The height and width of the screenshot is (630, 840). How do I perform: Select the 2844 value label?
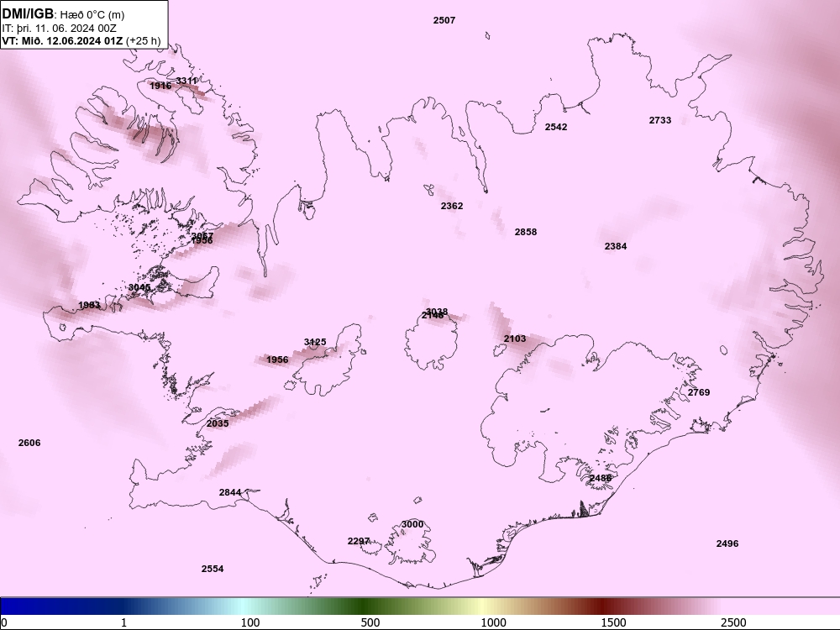coord(230,492)
